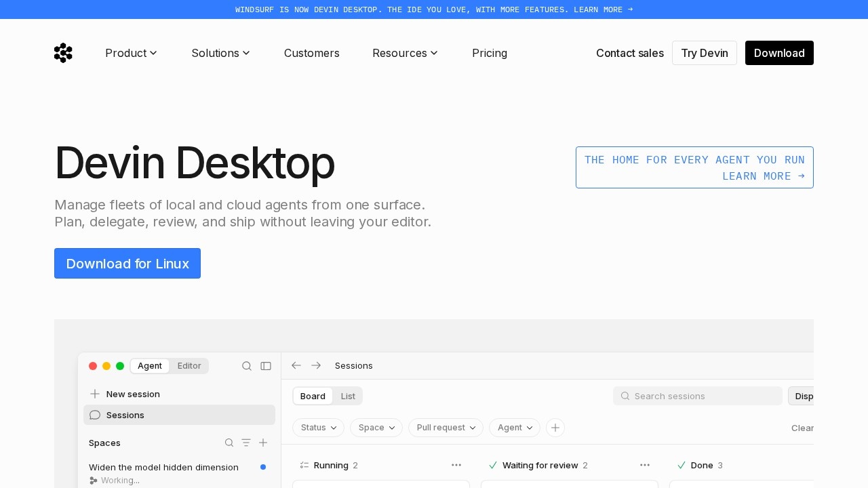868x488 pixels.
Task: Click the Try Devin button
Action: click(705, 53)
